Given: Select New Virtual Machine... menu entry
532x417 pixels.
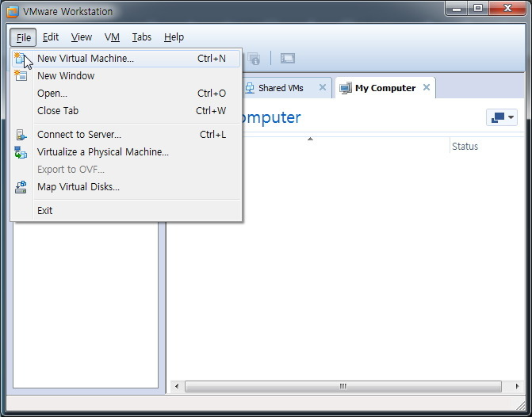Looking at the screenshot, I should (x=126, y=59).
